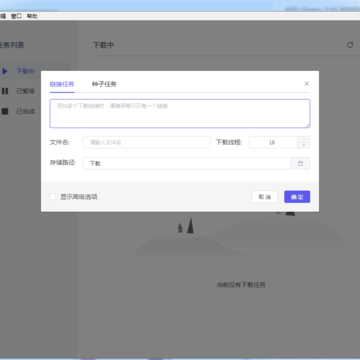This screenshot has height=360, width=360.
Task: Click the text area resize handle
Action: pos(308,125)
